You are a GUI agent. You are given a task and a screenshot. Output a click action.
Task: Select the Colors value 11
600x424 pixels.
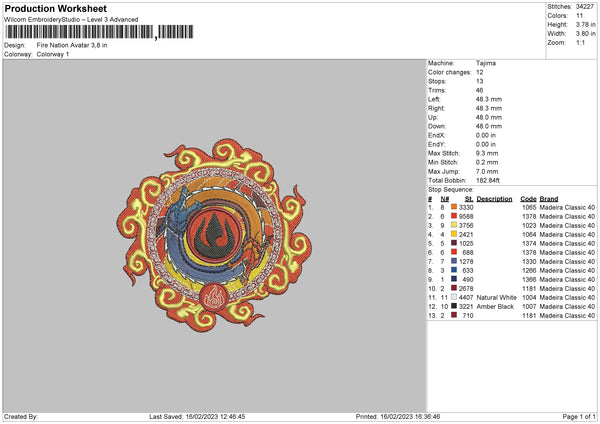pyautogui.click(x=579, y=16)
